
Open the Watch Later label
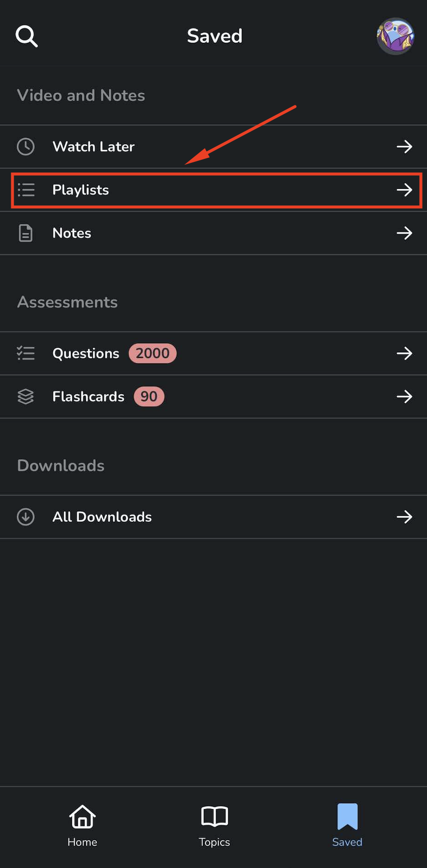pyautogui.click(x=93, y=147)
